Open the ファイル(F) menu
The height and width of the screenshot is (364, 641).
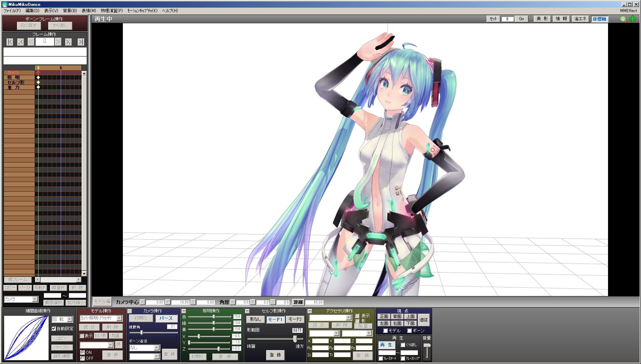point(11,11)
